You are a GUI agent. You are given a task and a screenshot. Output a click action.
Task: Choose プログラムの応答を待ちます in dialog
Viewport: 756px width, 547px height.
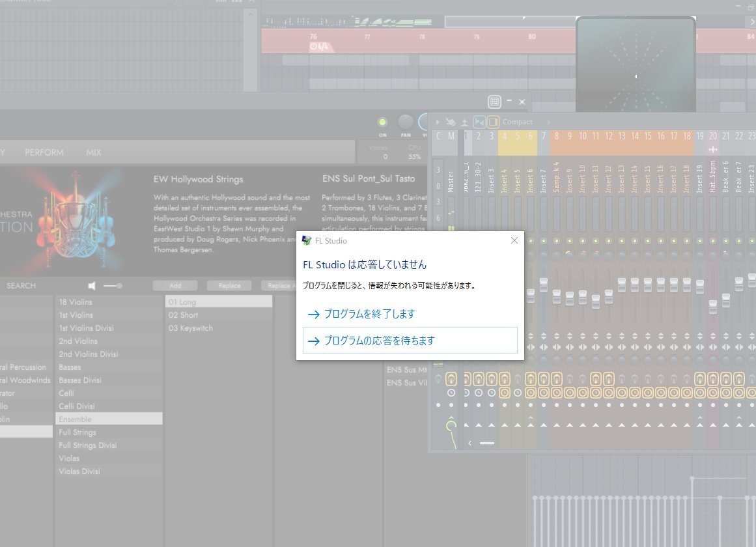pos(410,341)
